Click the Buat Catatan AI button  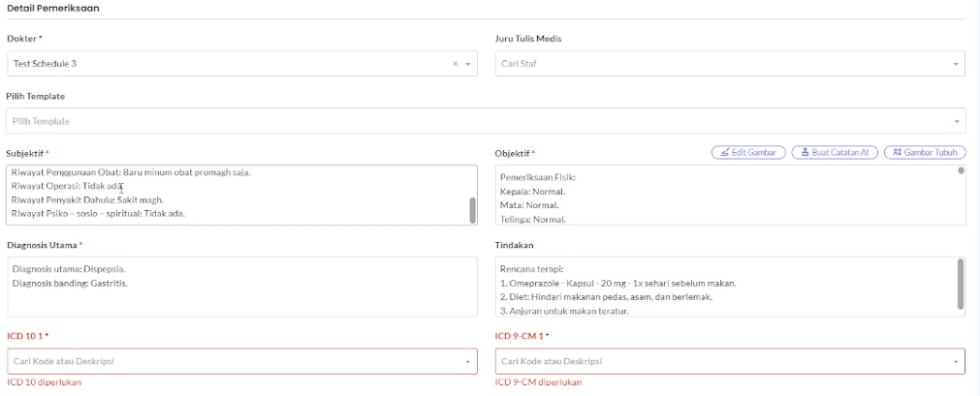835,153
